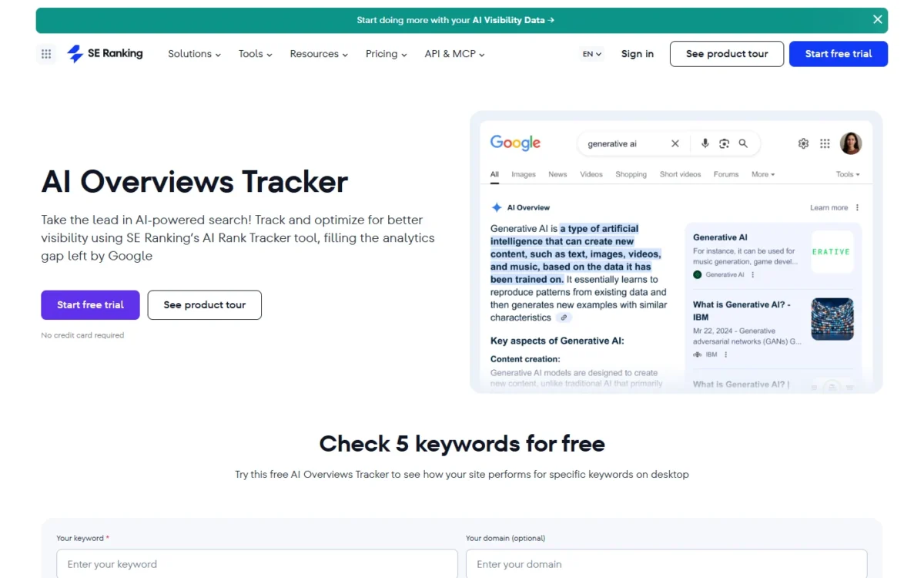Click the Google logo in mockup
Screen dimensions: 924x578
pyautogui.click(x=515, y=143)
